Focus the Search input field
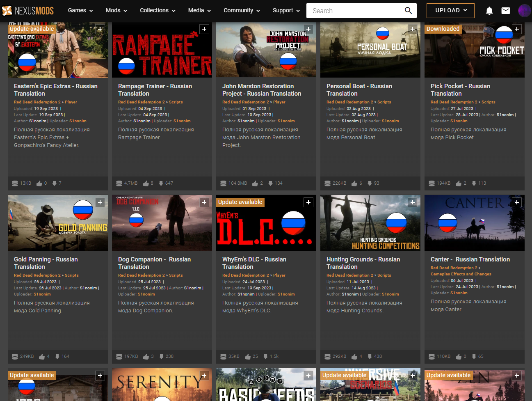 [x=356, y=11]
